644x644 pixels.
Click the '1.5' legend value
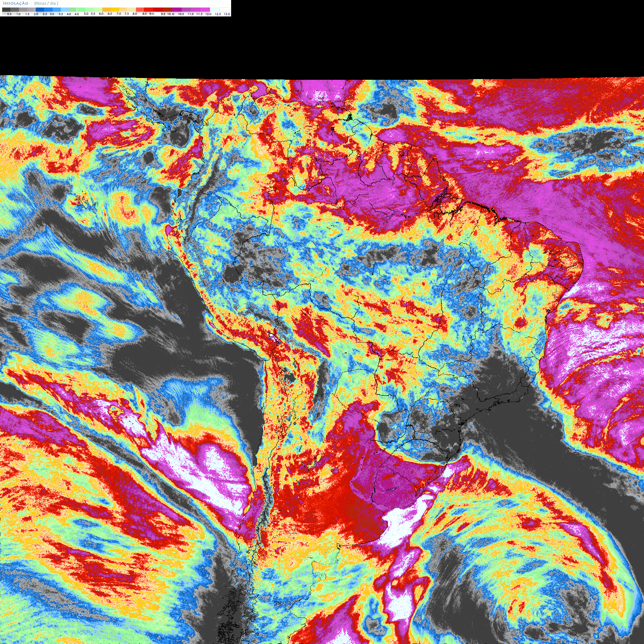tap(27, 14)
